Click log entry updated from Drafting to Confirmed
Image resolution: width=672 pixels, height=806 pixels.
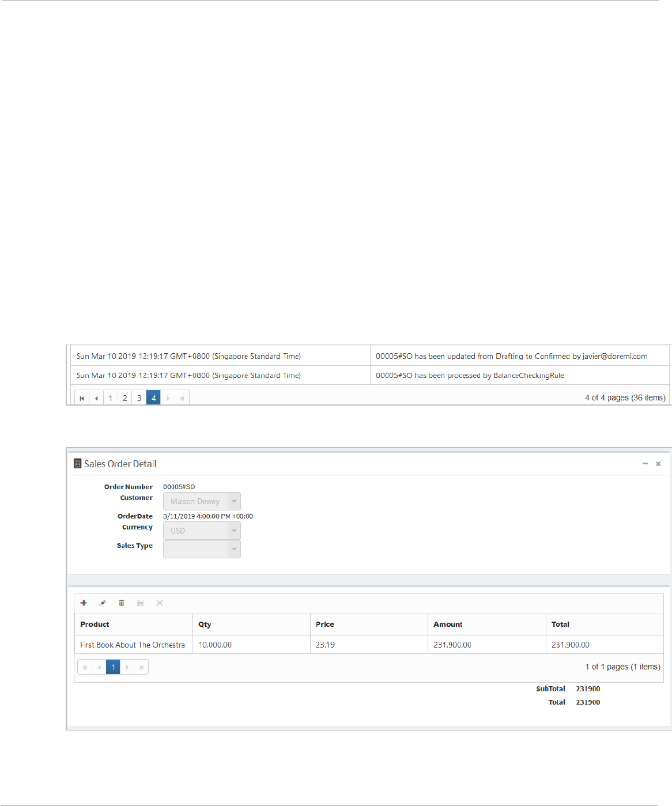point(511,357)
